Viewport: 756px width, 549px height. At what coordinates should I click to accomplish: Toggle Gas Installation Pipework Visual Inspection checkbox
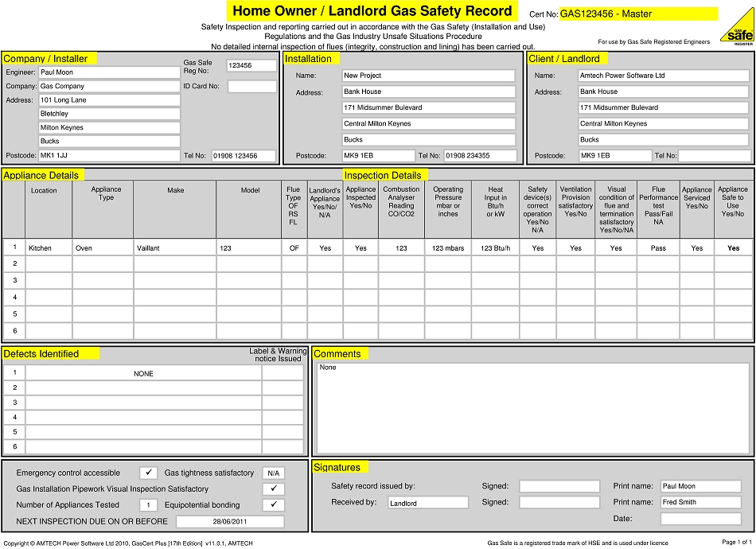coord(274,489)
